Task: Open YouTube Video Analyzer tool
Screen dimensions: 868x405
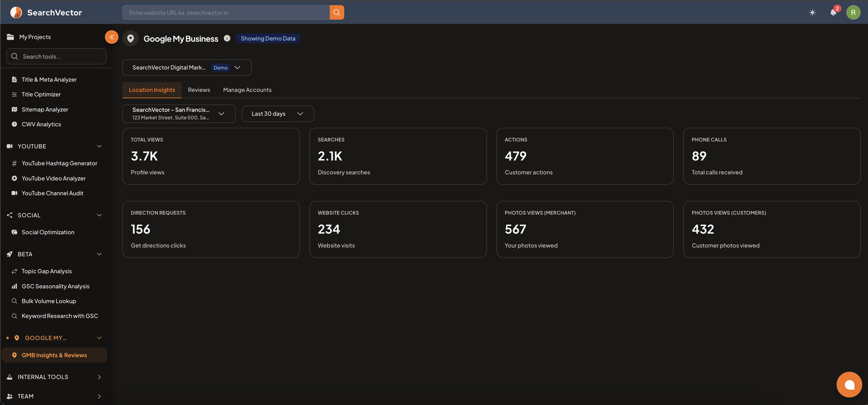Action: (53, 178)
